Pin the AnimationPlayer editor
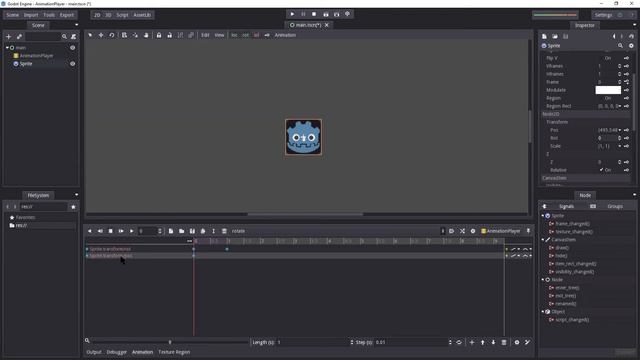640x360 pixels. [x=528, y=231]
